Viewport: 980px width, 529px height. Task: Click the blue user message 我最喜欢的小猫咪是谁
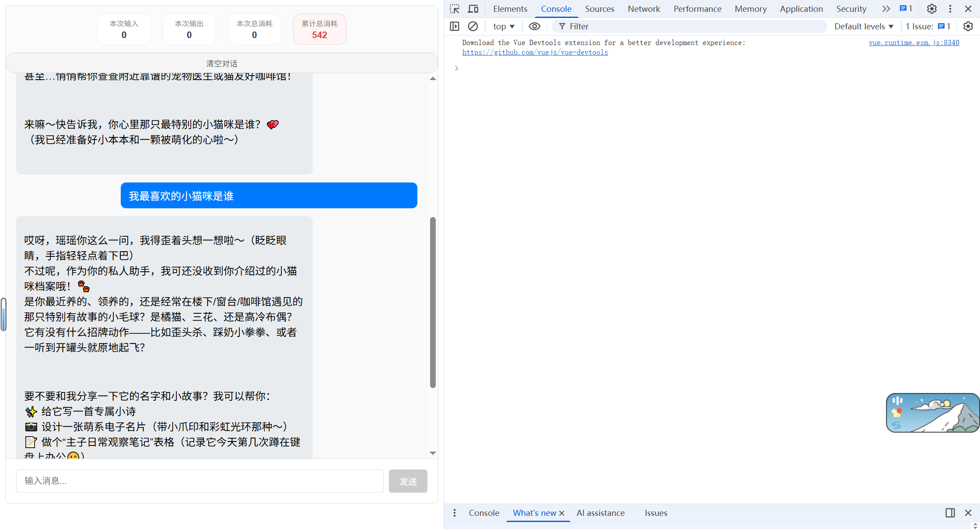tap(269, 196)
